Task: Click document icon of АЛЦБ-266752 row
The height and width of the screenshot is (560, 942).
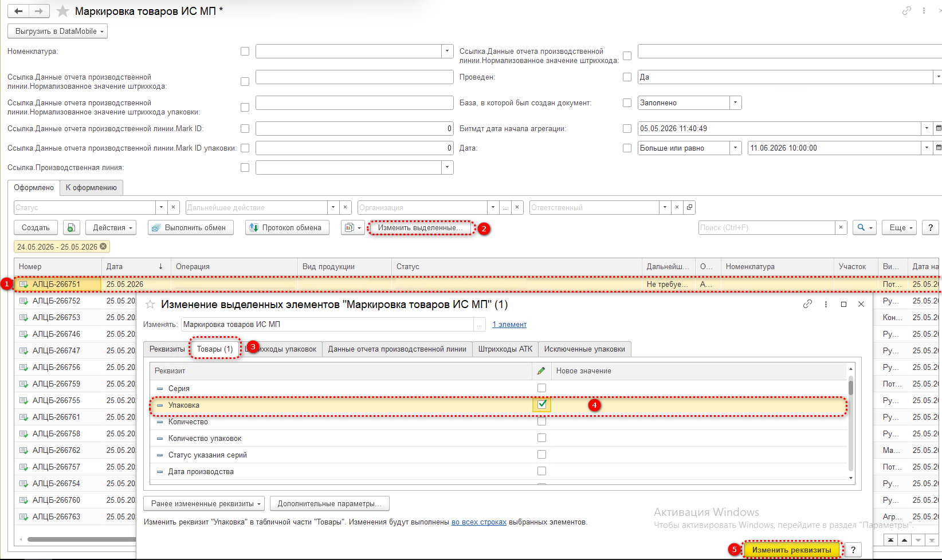Action: click(x=23, y=301)
